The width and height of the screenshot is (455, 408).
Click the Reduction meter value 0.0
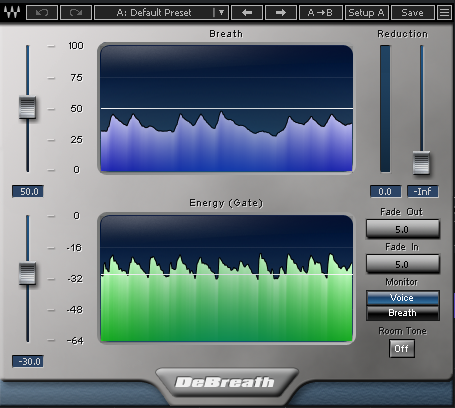click(385, 191)
